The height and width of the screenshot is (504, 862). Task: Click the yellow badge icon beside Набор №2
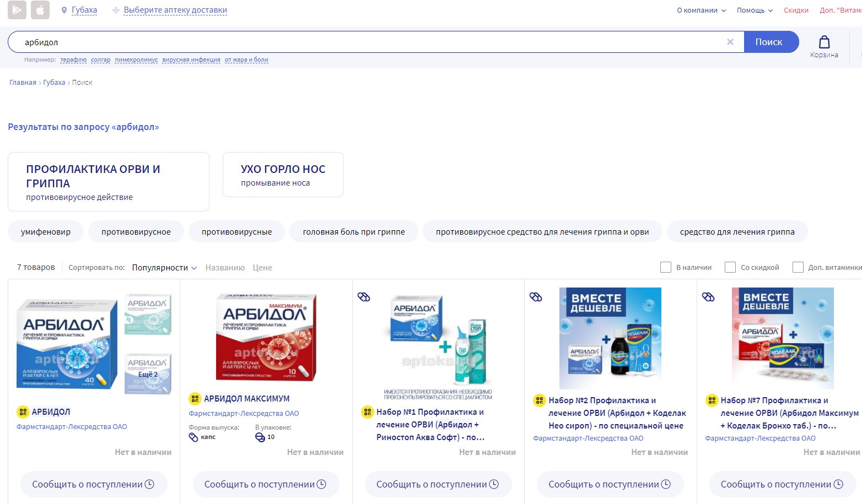539,400
